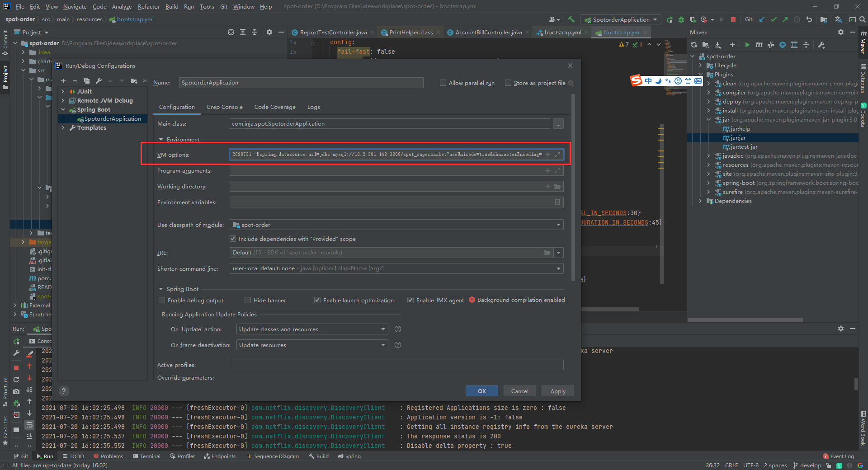
Task: Open Shorten command line dropdown
Action: point(396,268)
